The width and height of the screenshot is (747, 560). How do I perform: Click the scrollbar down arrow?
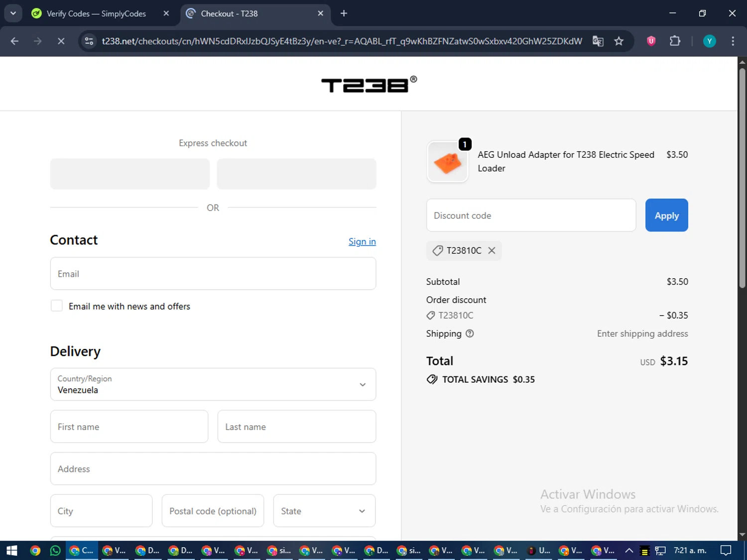(742, 535)
